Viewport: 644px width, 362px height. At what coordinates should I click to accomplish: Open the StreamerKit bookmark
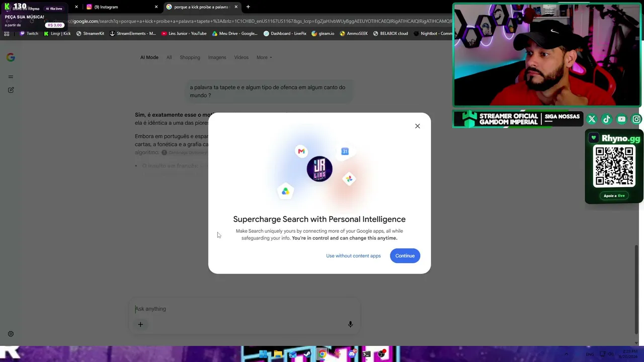tap(90, 34)
